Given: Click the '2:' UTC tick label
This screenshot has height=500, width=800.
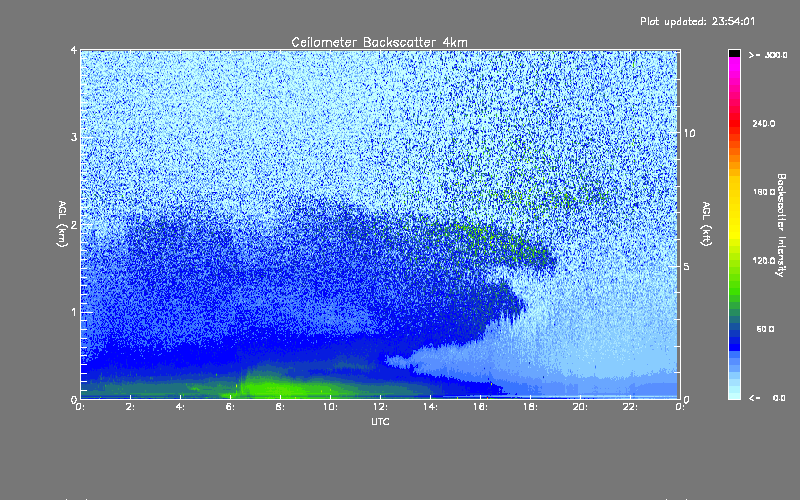Looking at the screenshot, I should (x=130, y=407).
